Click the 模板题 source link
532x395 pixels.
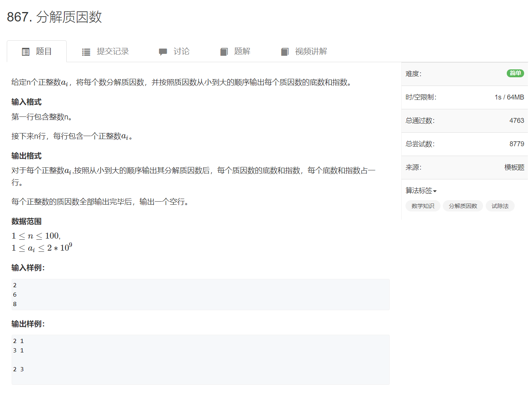tap(514, 167)
